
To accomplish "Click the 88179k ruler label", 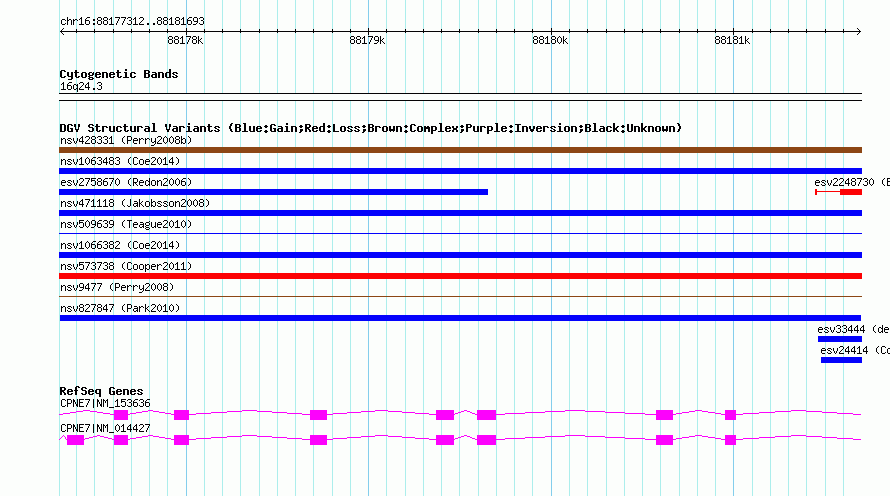I will (367, 40).
